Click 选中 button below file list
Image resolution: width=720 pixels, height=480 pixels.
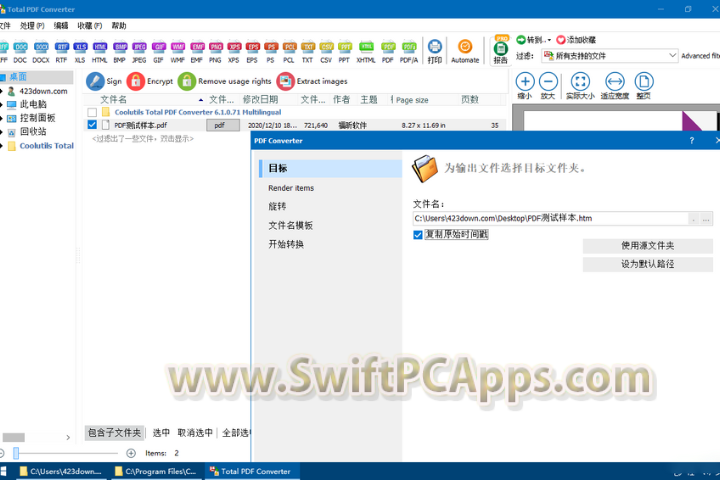click(x=161, y=433)
